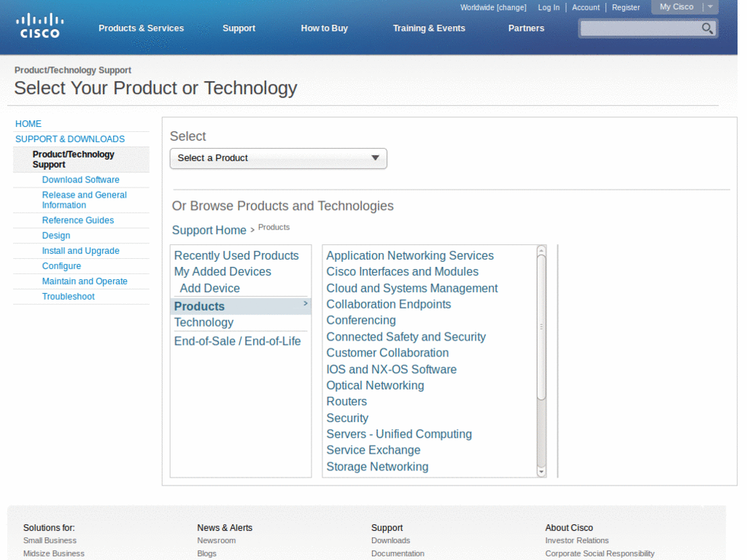The width and height of the screenshot is (747, 560).
Task: Click the product list scrollbar thumb
Action: coord(541,327)
